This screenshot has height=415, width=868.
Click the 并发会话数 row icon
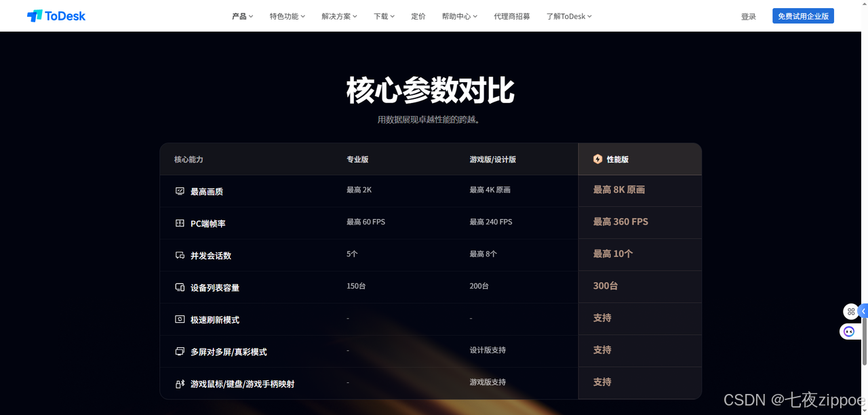point(180,255)
